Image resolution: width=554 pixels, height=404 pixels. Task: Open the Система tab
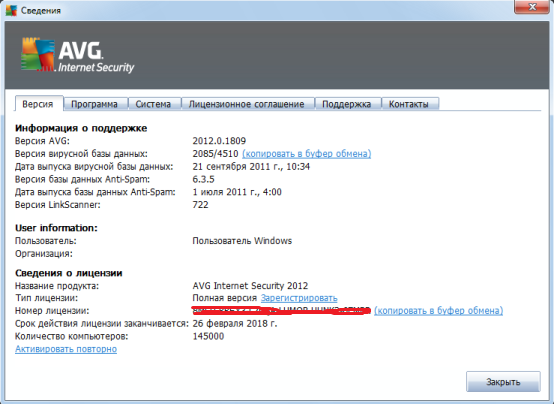click(x=153, y=104)
